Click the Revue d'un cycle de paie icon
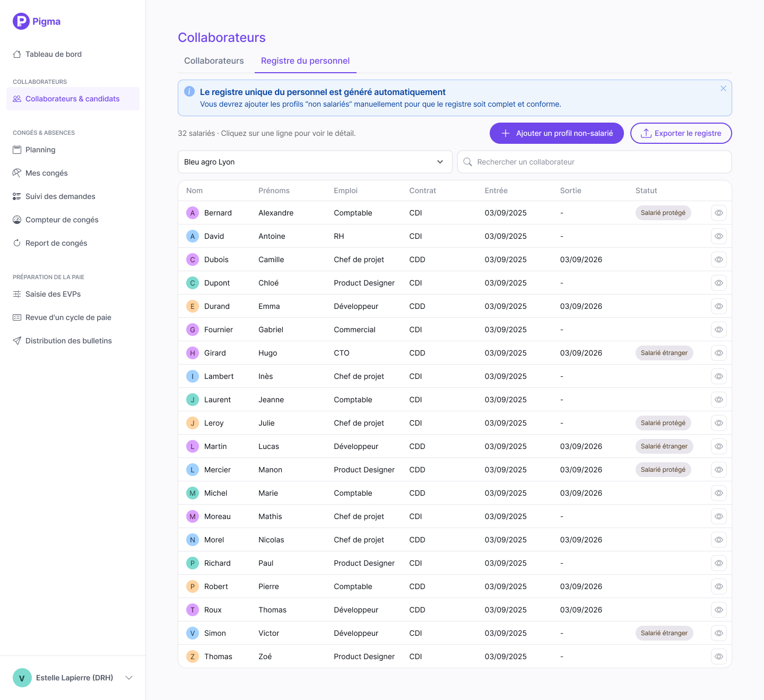The image size is (764, 700). click(x=17, y=317)
